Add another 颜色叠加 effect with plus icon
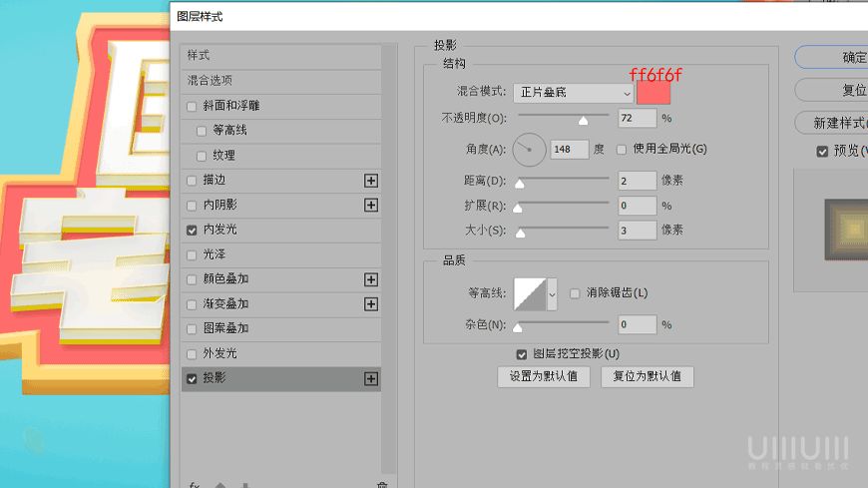 coord(371,279)
